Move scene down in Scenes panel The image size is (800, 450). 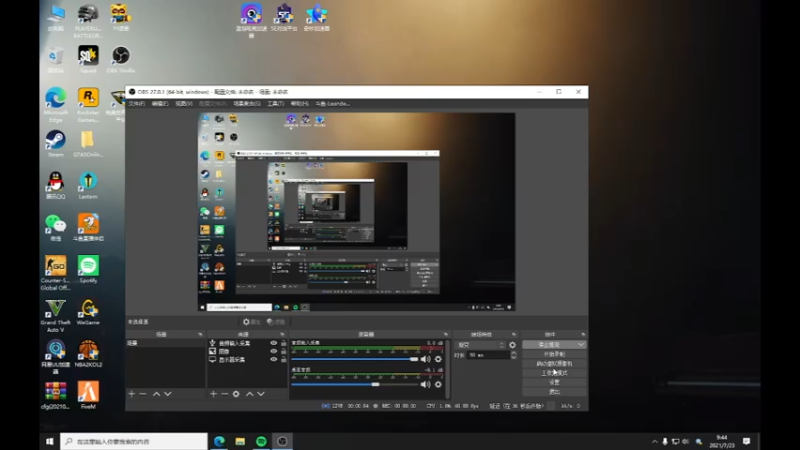point(168,394)
